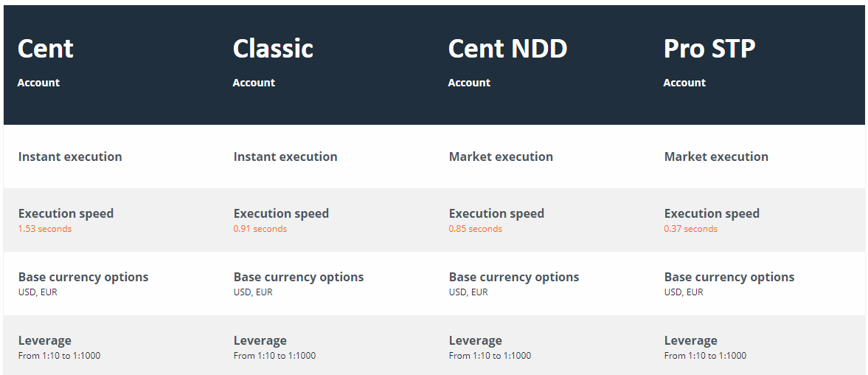Select the Cent account heading
Viewport: 868px width, 375px height.
46,49
